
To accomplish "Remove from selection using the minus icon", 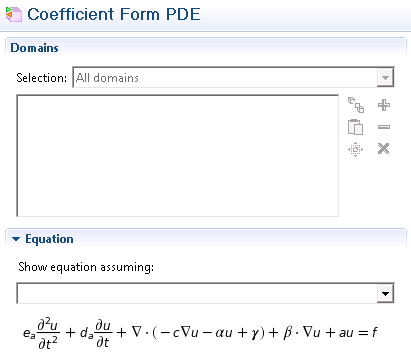I will (x=384, y=127).
